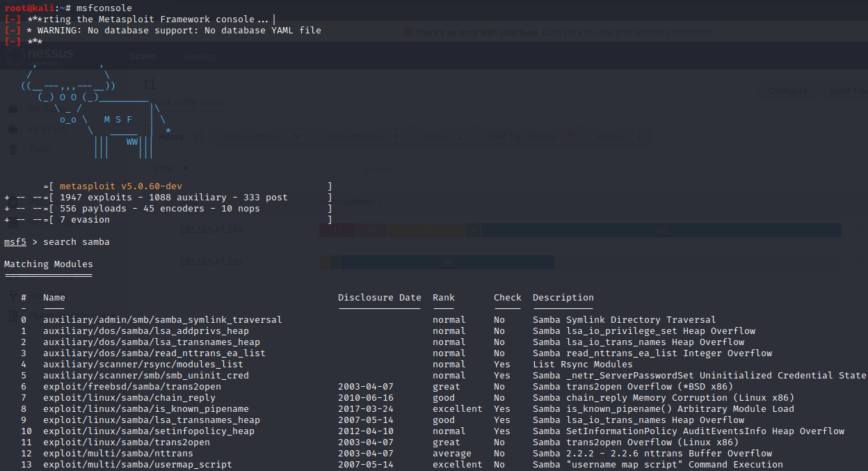Click auxiliary/dos/samba/read_nttrans_ea_list module name
Screen dimensions: 868x471
pos(154,353)
